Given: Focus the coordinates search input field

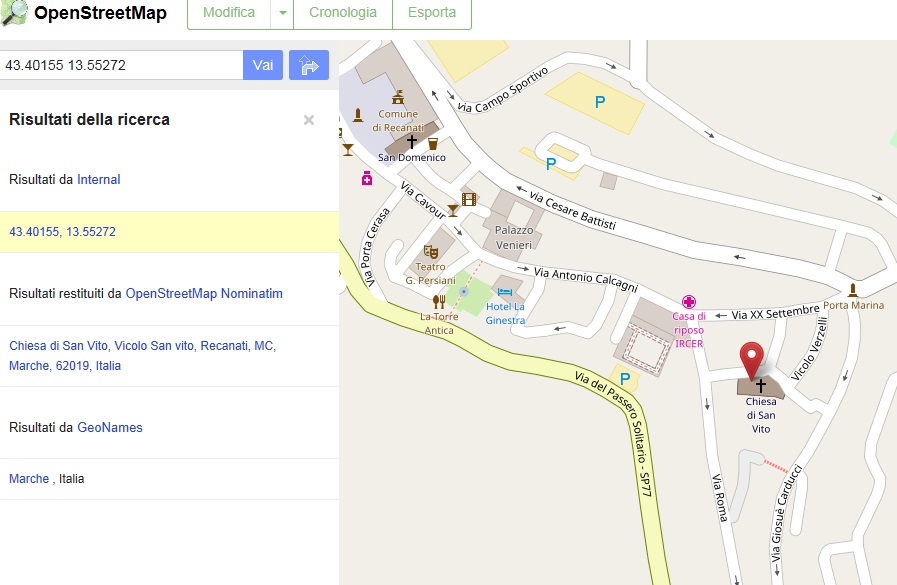Looking at the screenshot, I should click(121, 65).
